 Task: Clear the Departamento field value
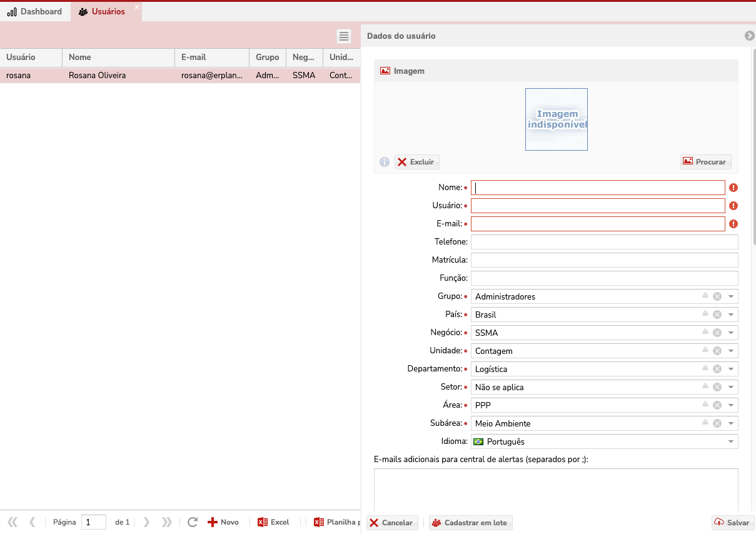point(717,369)
